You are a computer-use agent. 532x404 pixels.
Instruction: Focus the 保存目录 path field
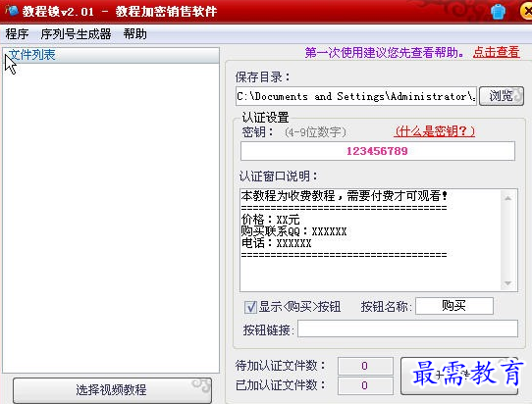click(356, 96)
